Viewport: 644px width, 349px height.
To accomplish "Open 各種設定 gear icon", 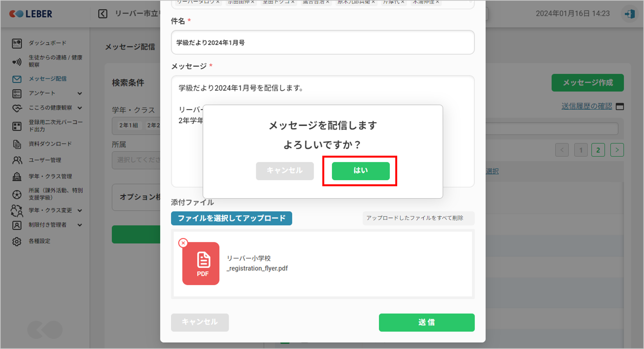I will point(17,241).
